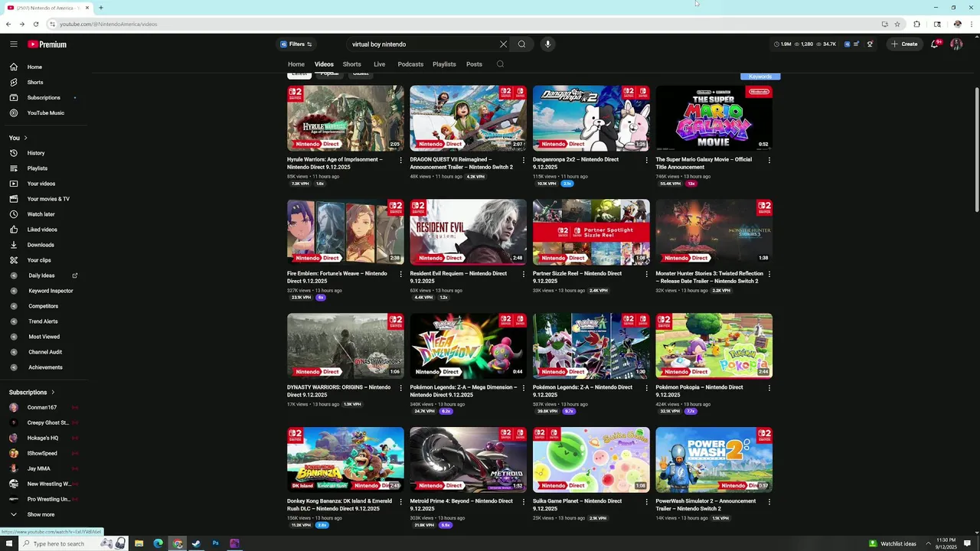Screen dimensions: 980x551
Task: Open PowerWash Simulator 2 thumbnail
Action: pos(714,459)
